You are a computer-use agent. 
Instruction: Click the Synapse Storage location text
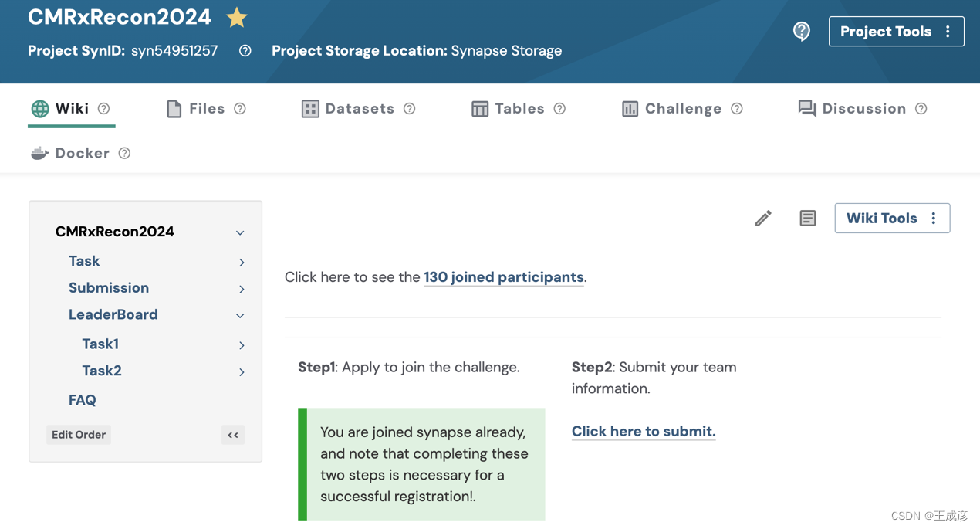(506, 51)
